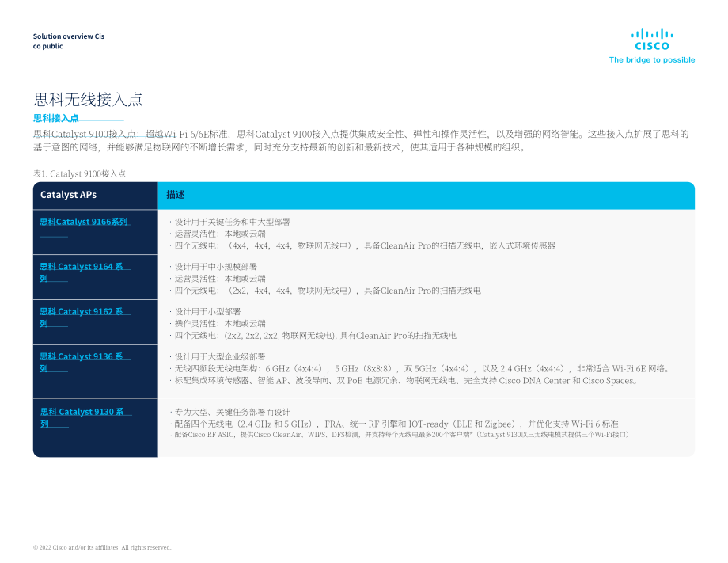Screen dimensions: 728x563
Task: Click 设计用于大型企业级部署 text
Action: 220,357
